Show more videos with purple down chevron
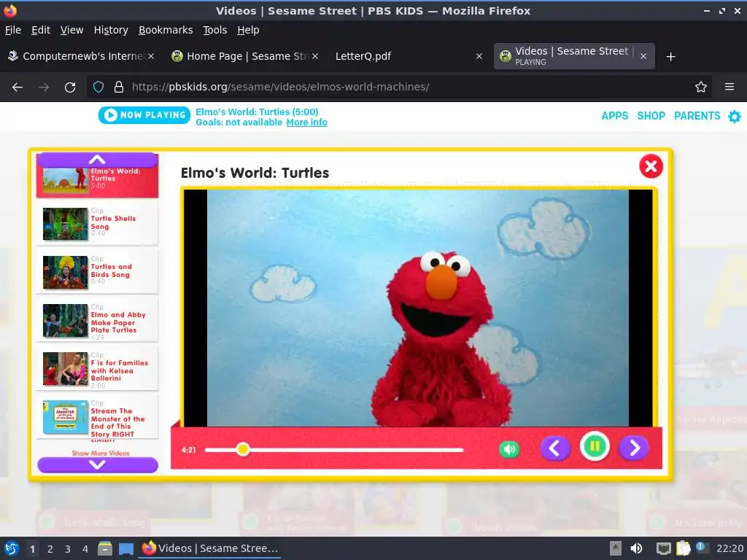 coord(97,464)
